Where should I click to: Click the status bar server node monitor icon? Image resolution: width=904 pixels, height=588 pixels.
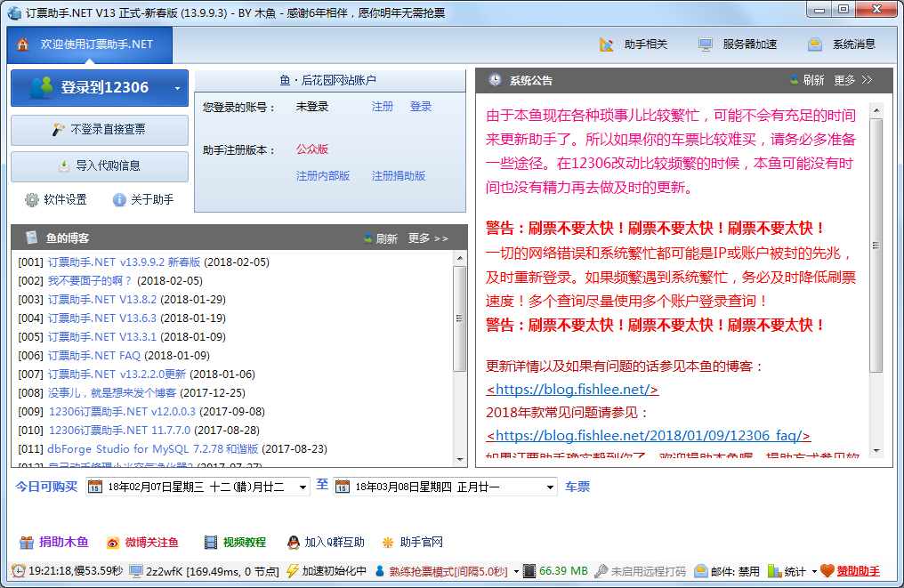pos(136,571)
